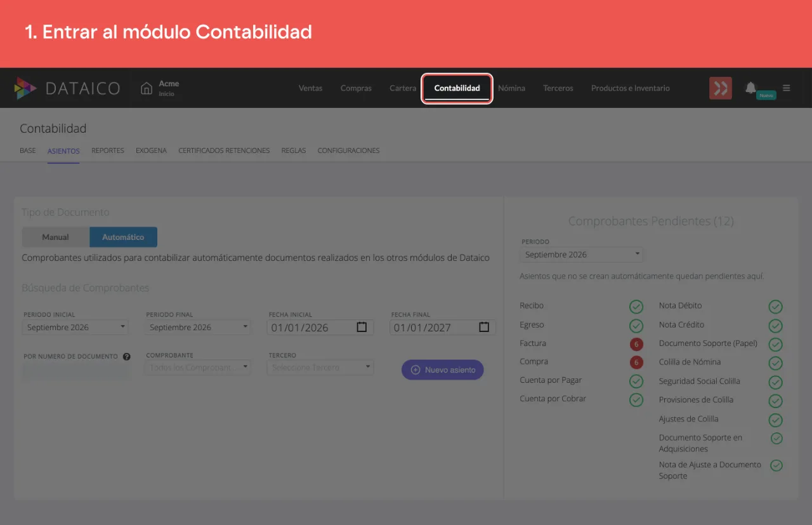Click the Nota Crédito check status icon
The width and height of the screenshot is (812, 525).
(x=775, y=326)
